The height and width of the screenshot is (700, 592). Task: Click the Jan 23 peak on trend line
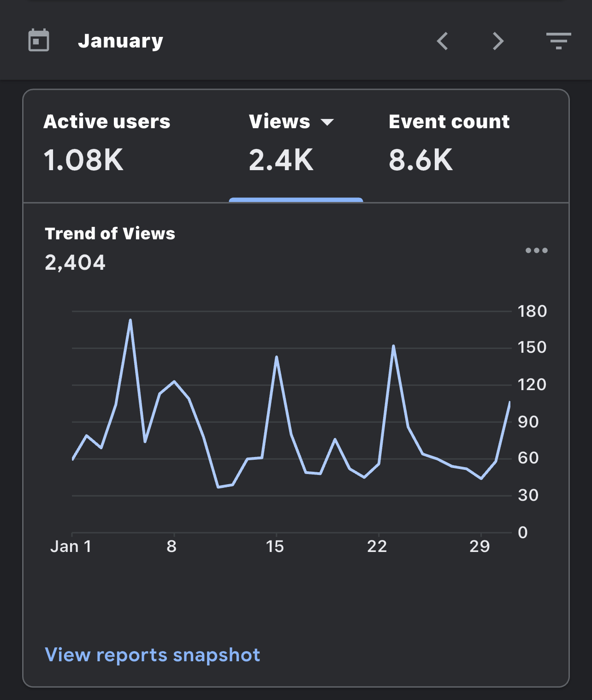click(x=393, y=345)
